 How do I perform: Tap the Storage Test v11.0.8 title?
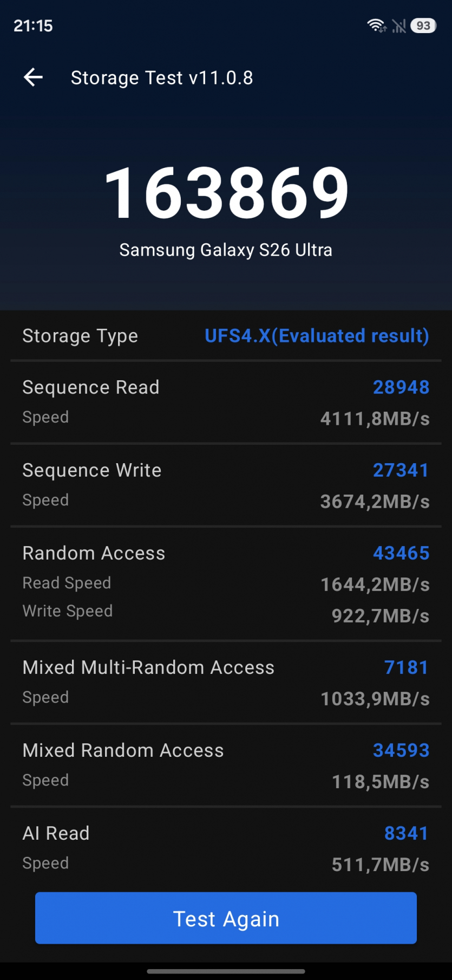click(162, 77)
